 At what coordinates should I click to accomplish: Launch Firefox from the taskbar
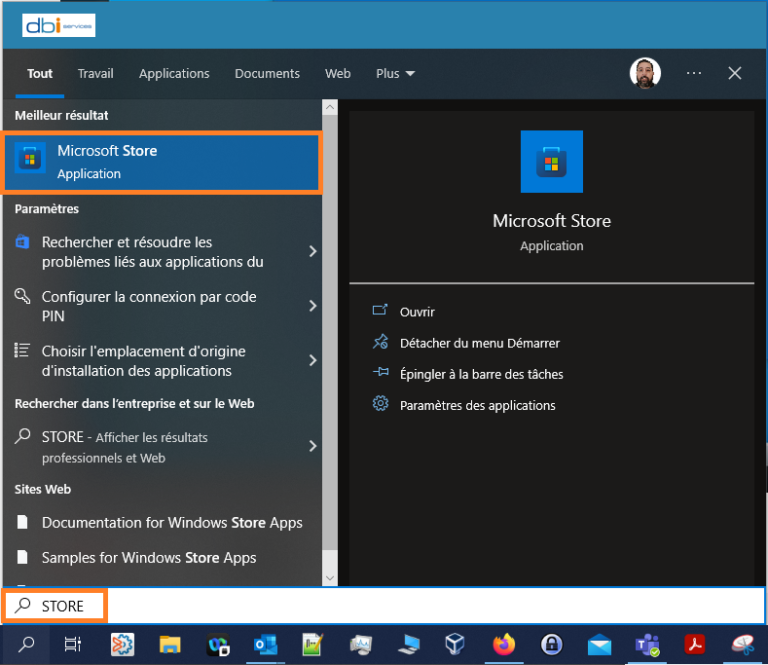[504, 645]
